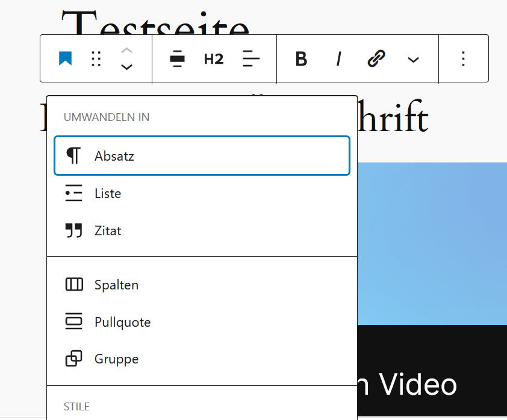Move block down with the down chevron

[126, 67]
